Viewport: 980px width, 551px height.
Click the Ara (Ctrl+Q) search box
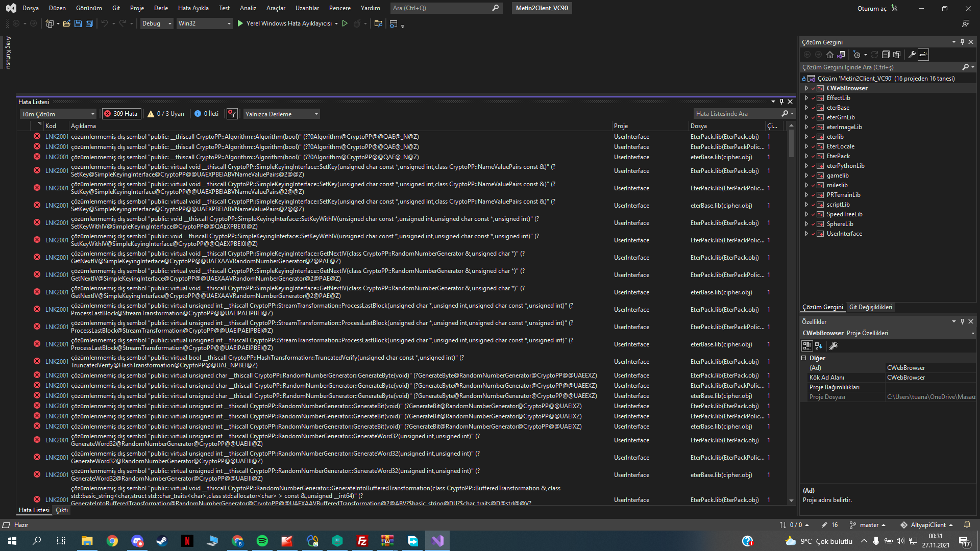coord(447,8)
